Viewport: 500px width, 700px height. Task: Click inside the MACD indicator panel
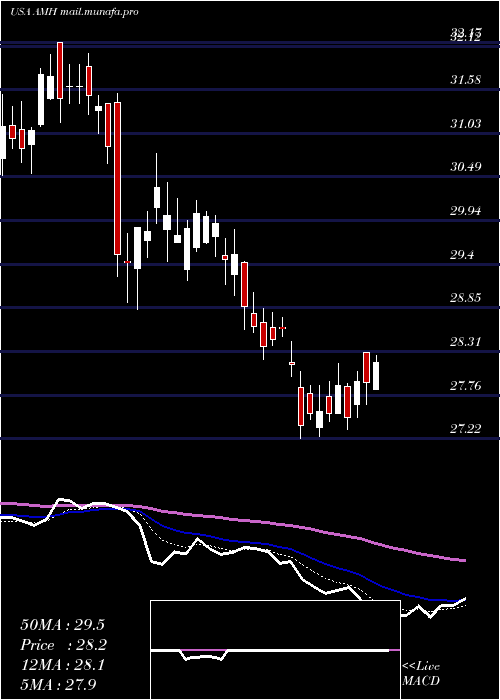pos(275,650)
